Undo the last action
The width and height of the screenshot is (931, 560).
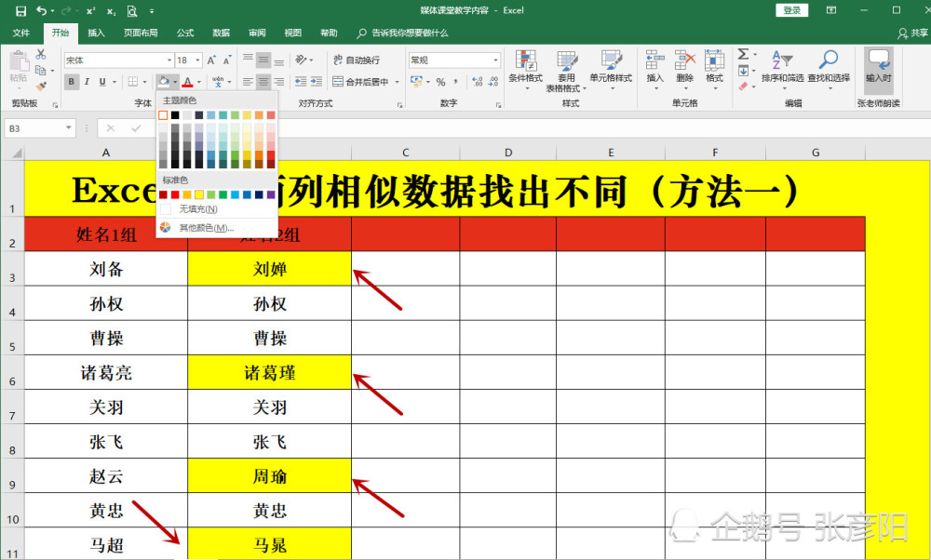42,10
